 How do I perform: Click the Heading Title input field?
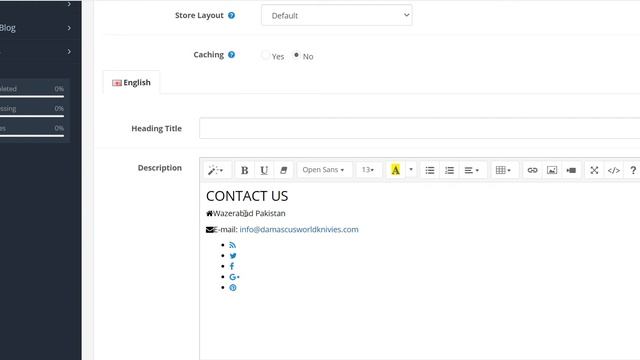pos(420,128)
